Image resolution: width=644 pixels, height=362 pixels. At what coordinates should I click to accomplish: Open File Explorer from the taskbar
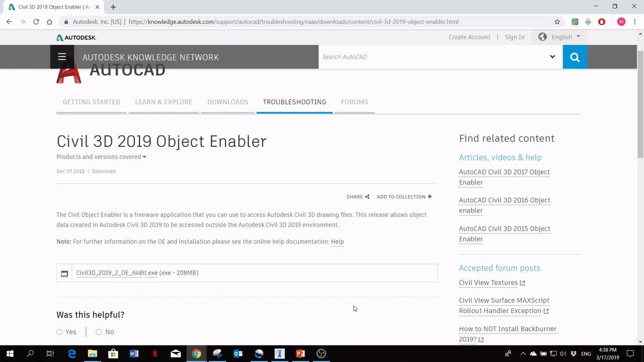pyautogui.click(x=92, y=353)
